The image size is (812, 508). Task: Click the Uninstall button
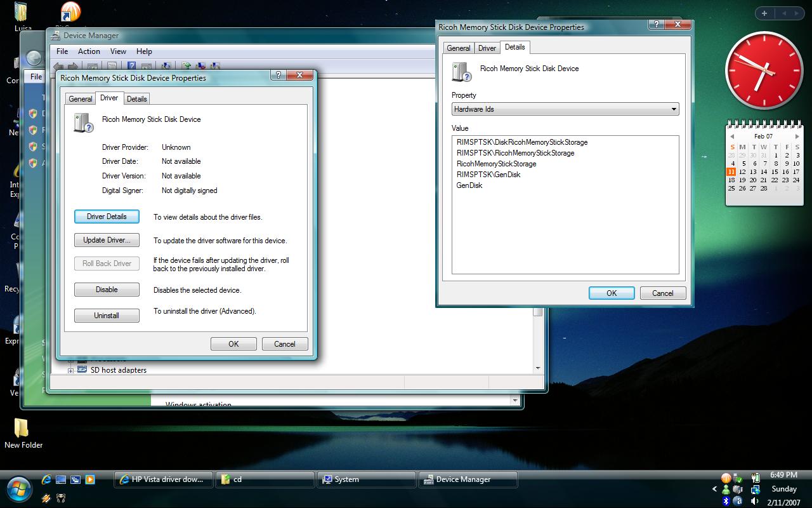[x=107, y=316]
